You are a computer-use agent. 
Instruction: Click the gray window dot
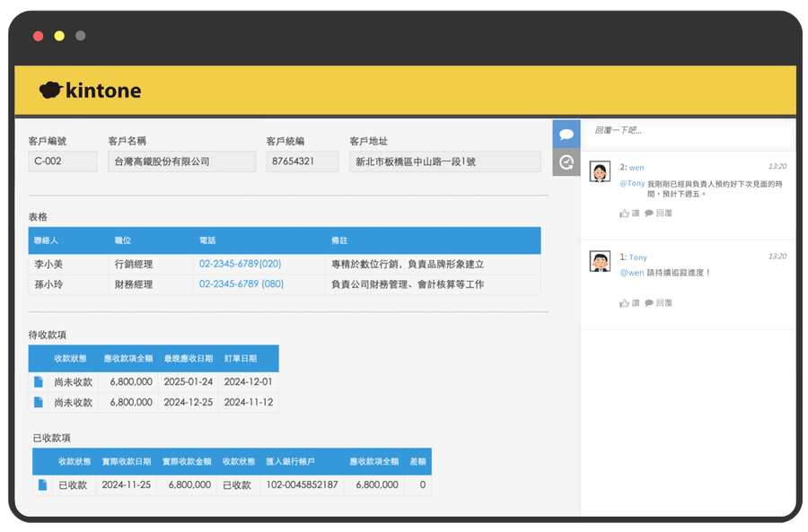(x=81, y=36)
